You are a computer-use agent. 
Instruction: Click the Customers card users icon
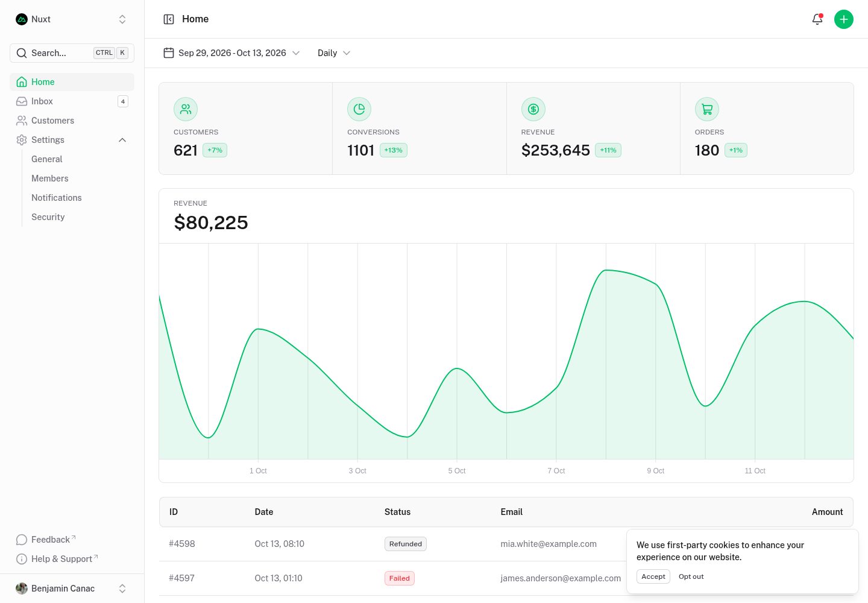(x=186, y=109)
